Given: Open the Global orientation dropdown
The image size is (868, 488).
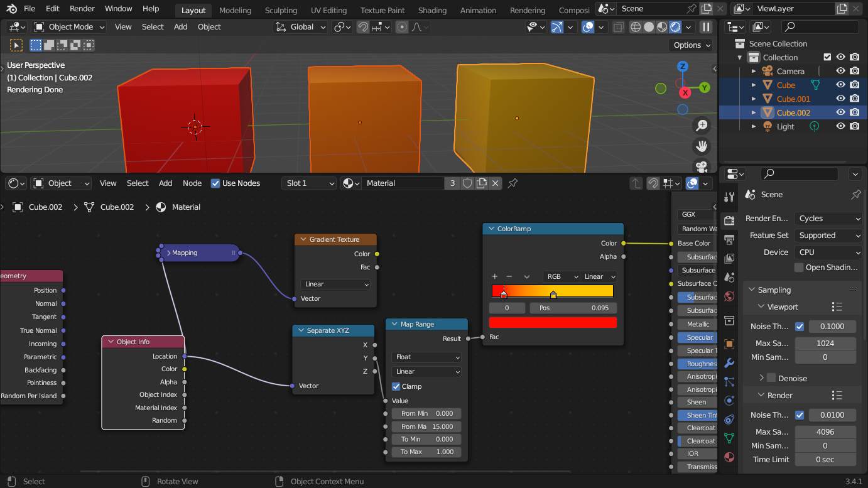Looking at the screenshot, I should tap(301, 27).
